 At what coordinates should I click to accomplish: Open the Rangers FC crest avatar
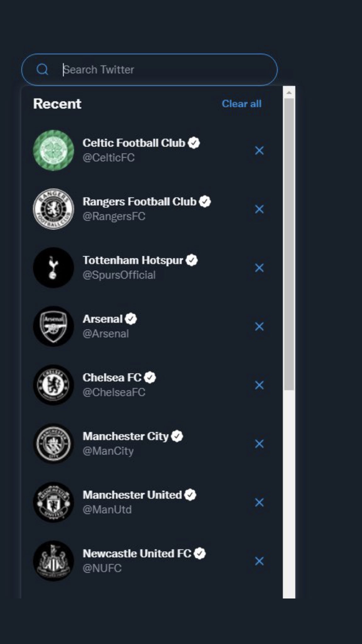pyautogui.click(x=53, y=209)
